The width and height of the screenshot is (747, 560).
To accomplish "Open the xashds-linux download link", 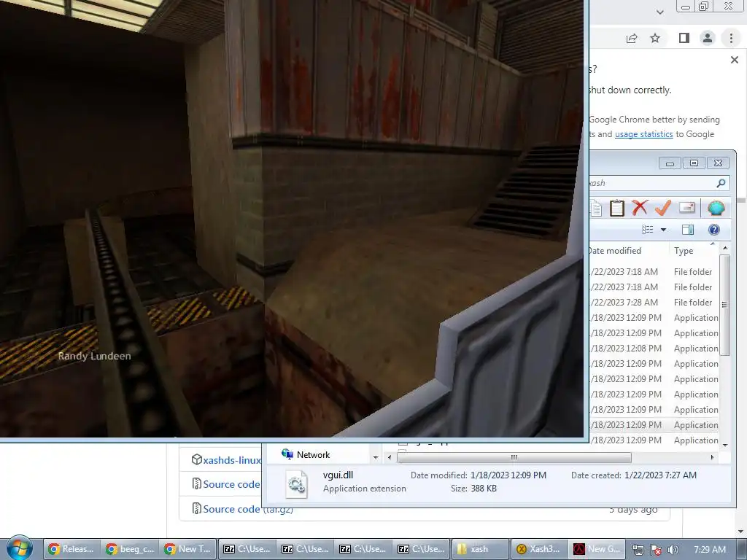I will [x=231, y=460].
